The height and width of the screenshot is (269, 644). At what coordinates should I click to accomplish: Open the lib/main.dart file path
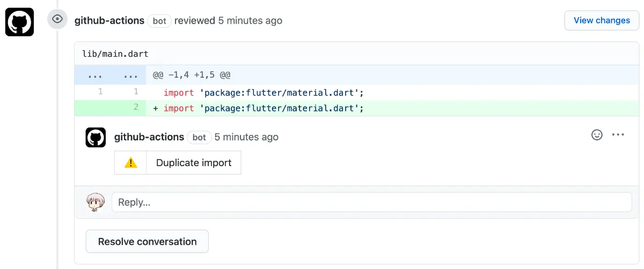[x=115, y=54]
